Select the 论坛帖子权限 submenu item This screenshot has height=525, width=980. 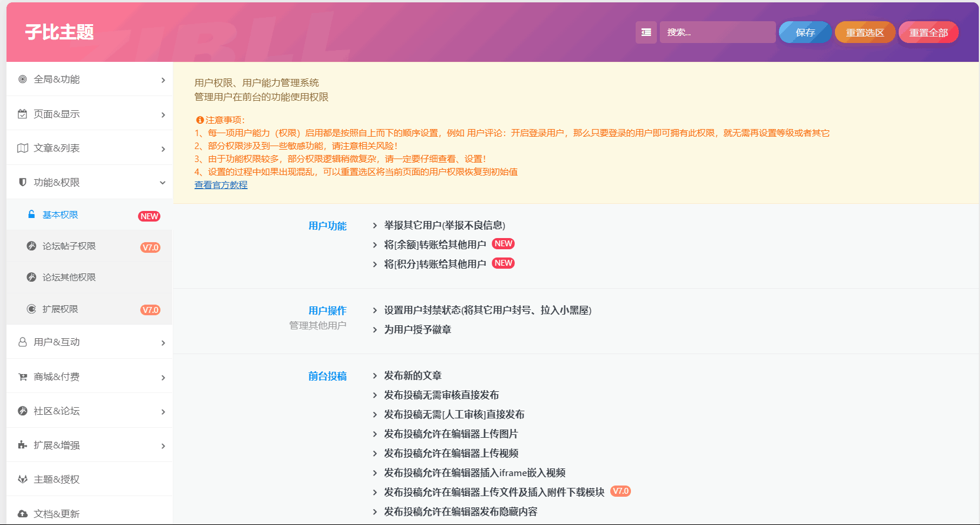point(90,246)
